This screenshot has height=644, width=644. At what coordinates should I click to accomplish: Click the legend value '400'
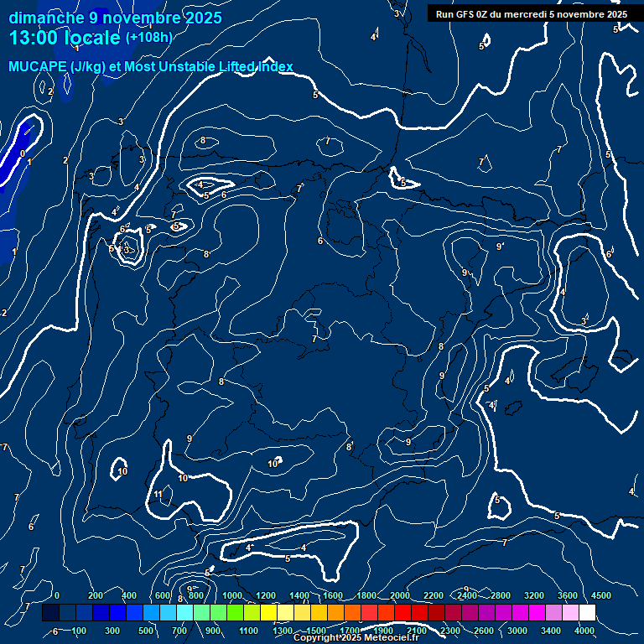129,595
